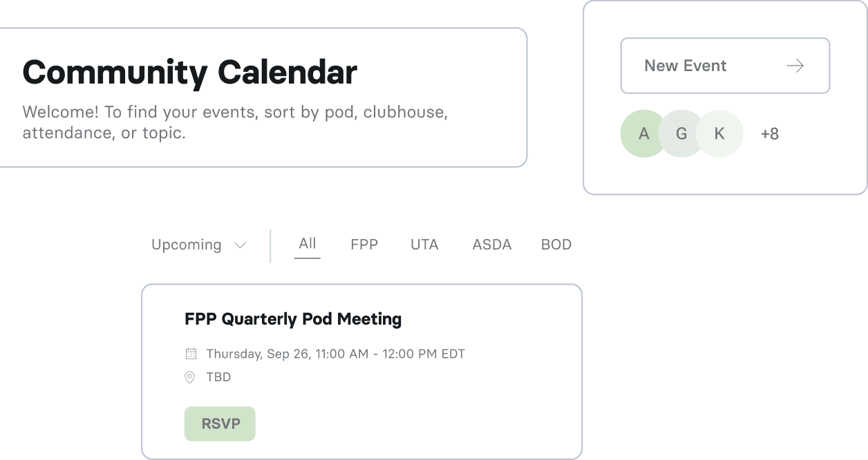Expand the chevron next to Upcoming
The height and width of the screenshot is (460, 868).
click(240, 245)
